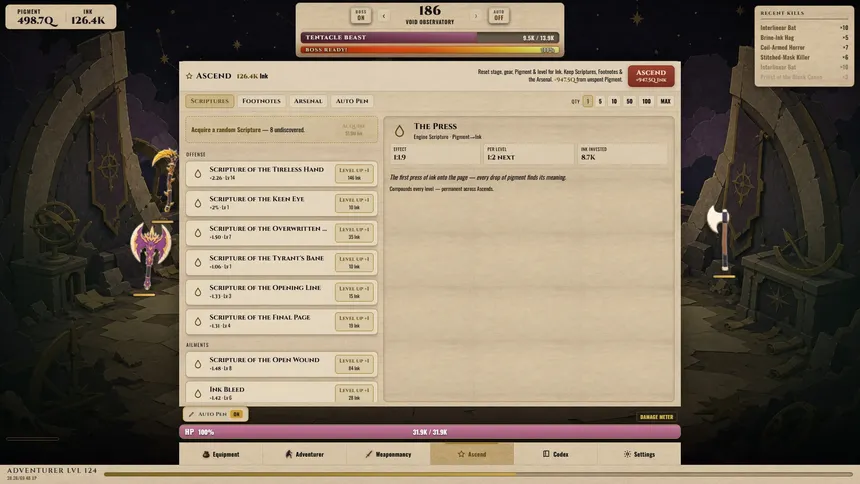Set quantity to MAX
The height and width of the screenshot is (484, 860).
(665, 101)
